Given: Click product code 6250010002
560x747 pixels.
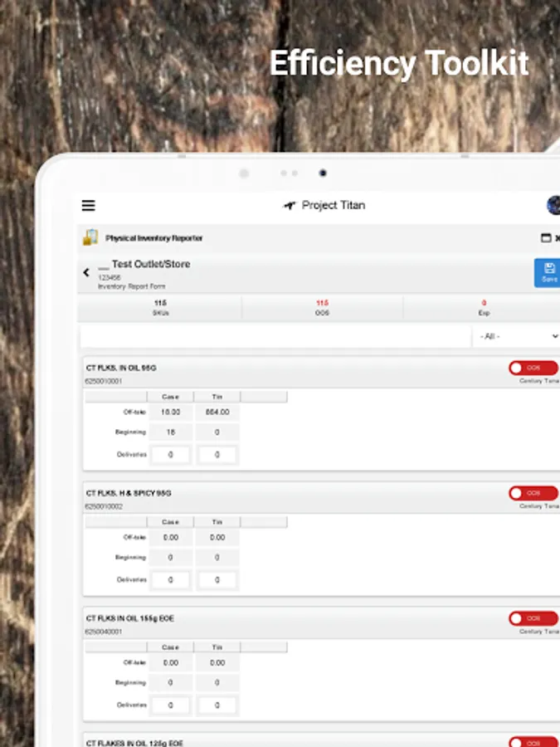Looking at the screenshot, I should pyautogui.click(x=104, y=506).
